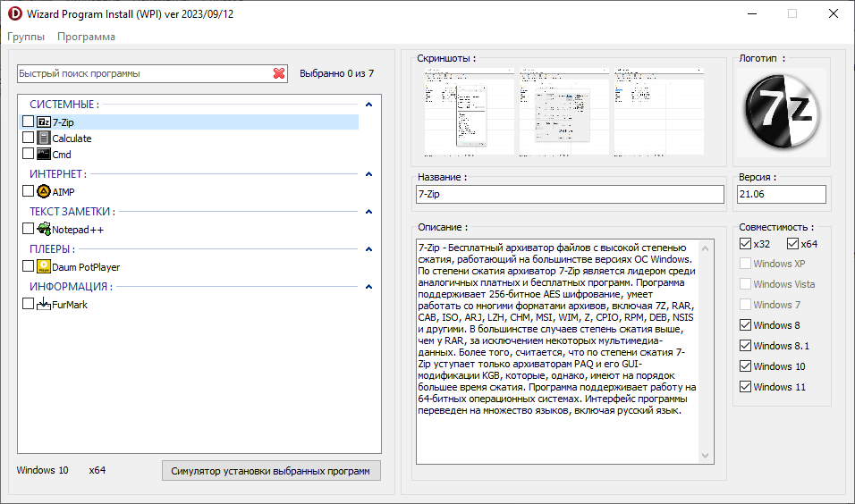Toggle the x64 compatibility checkbox
Image resolution: width=855 pixels, height=504 pixels.
(792, 244)
